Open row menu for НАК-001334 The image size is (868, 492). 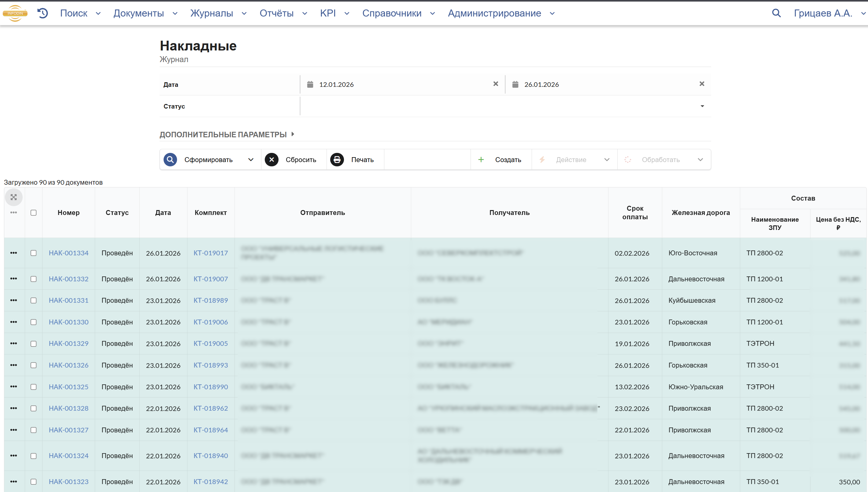pos(13,253)
